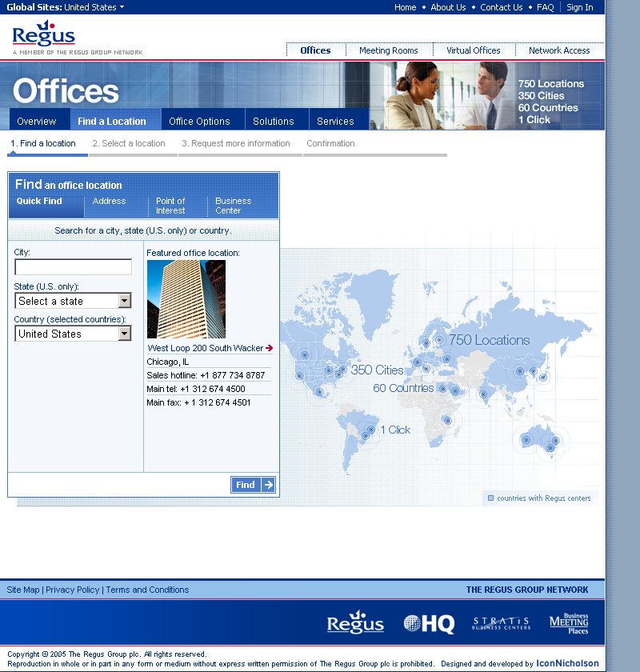640x672 pixels.
Task: Visit the IconNicholson developer link
Action: point(567,663)
